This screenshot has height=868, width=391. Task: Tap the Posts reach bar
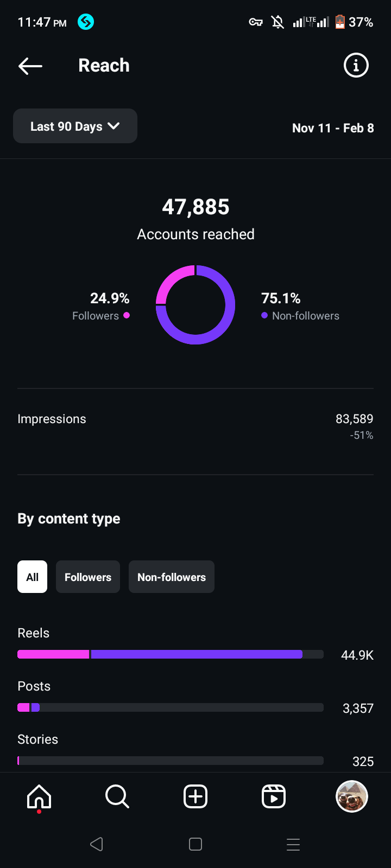point(171,707)
